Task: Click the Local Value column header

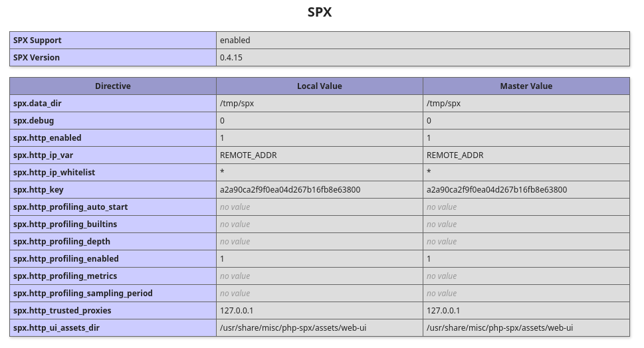Action: (x=320, y=86)
